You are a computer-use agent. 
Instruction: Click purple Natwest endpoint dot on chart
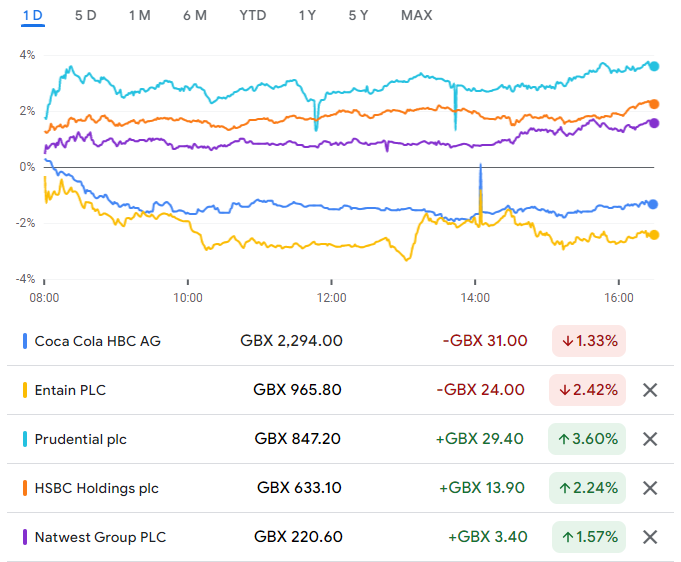[654, 123]
